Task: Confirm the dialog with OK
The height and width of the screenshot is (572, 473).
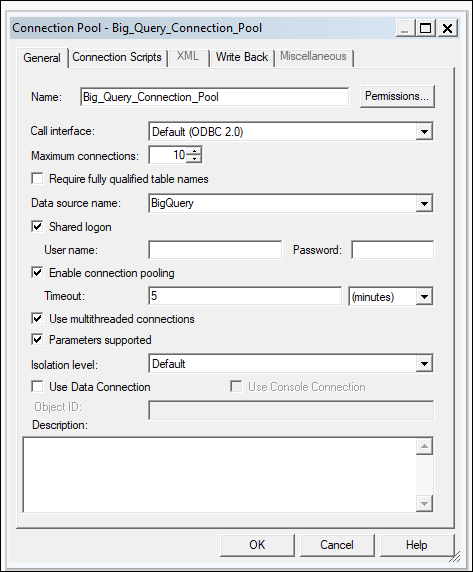Action: (257, 545)
